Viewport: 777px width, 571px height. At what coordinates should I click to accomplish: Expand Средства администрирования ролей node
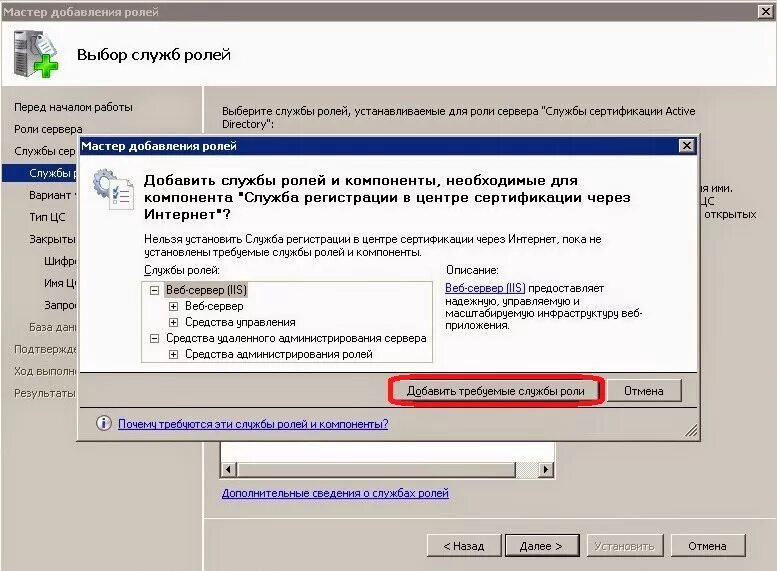(173, 354)
